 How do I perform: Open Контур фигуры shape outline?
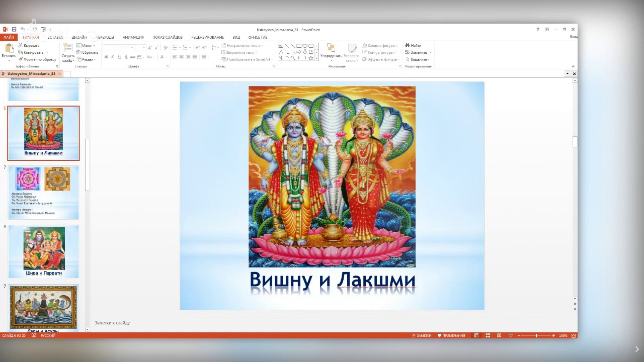click(379, 52)
